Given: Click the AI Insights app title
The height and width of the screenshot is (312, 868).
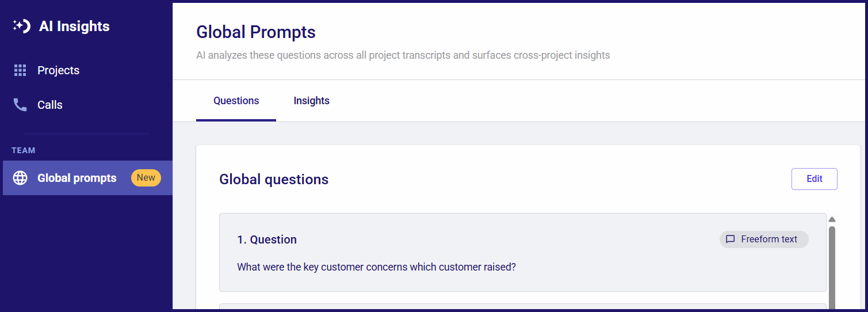Looking at the screenshot, I should (x=74, y=26).
